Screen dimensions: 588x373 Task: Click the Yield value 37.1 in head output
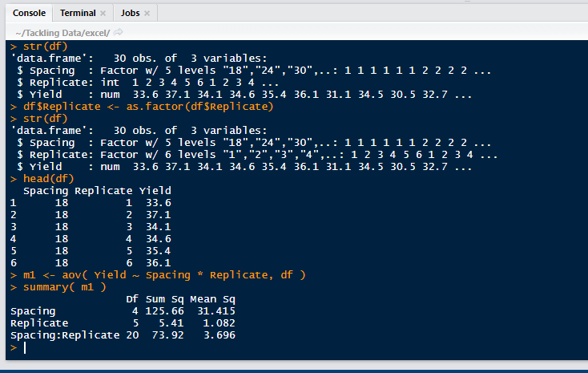pos(159,215)
